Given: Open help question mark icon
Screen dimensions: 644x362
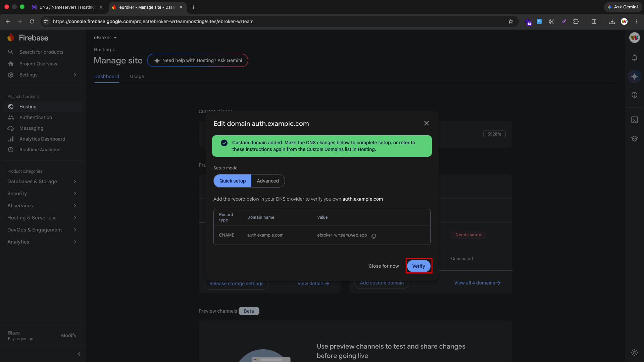Looking at the screenshot, I should [x=634, y=95].
